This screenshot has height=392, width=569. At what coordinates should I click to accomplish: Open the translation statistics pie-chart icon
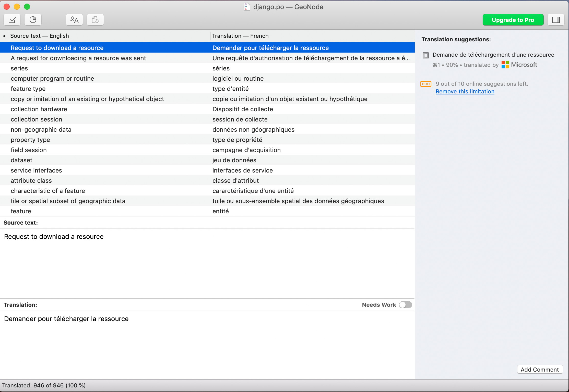point(33,20)
